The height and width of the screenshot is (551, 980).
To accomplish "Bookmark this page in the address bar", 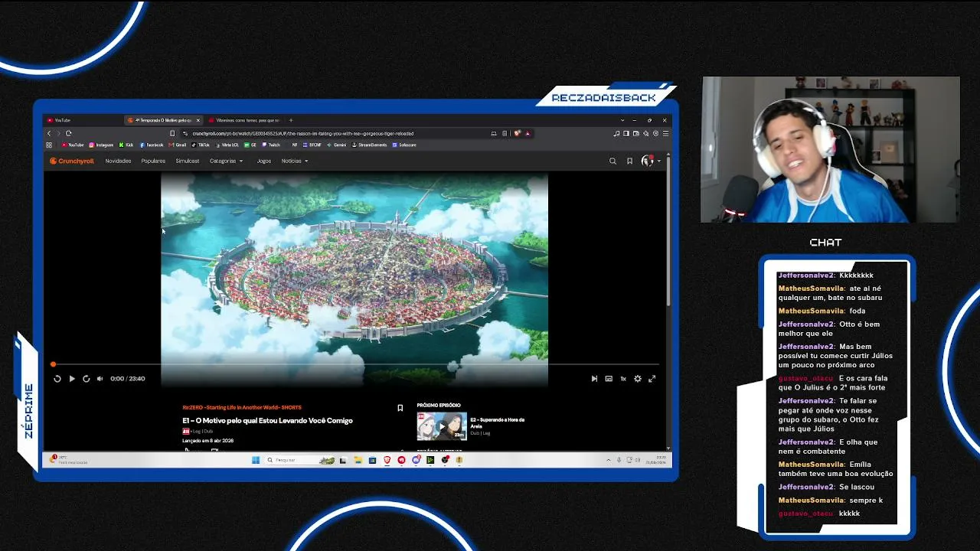I will pos(172,133).
